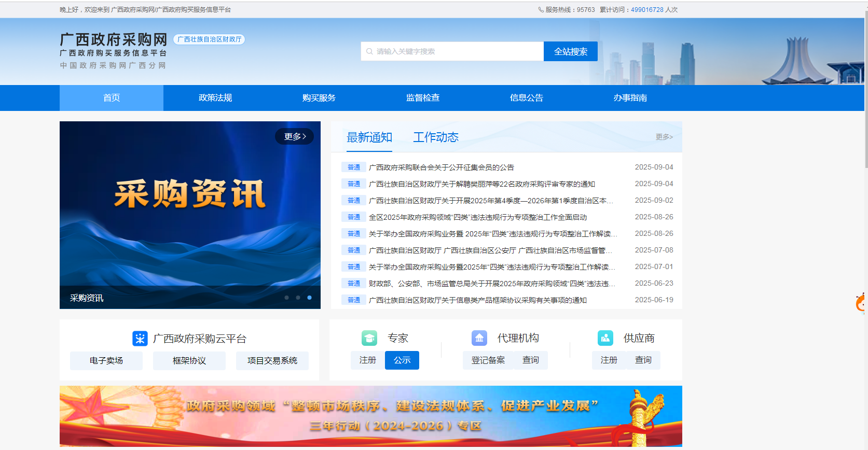Open the 更多 button on carousel banner
Viewport: 868px width, 450px height.
pos(294,136)
